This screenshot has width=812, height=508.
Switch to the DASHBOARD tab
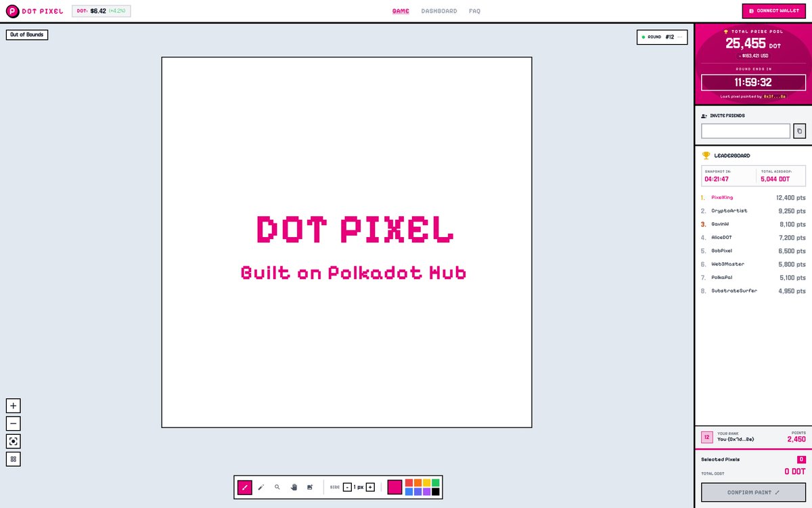441,11
